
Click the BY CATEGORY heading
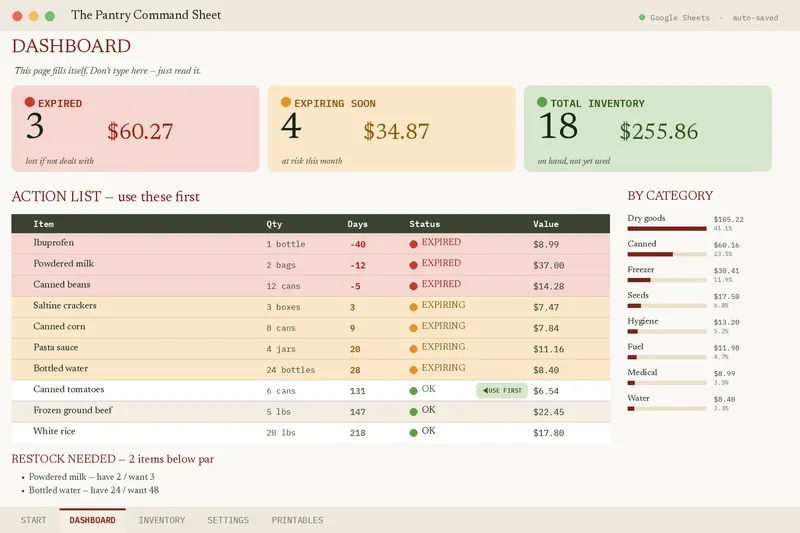point(670,196)
